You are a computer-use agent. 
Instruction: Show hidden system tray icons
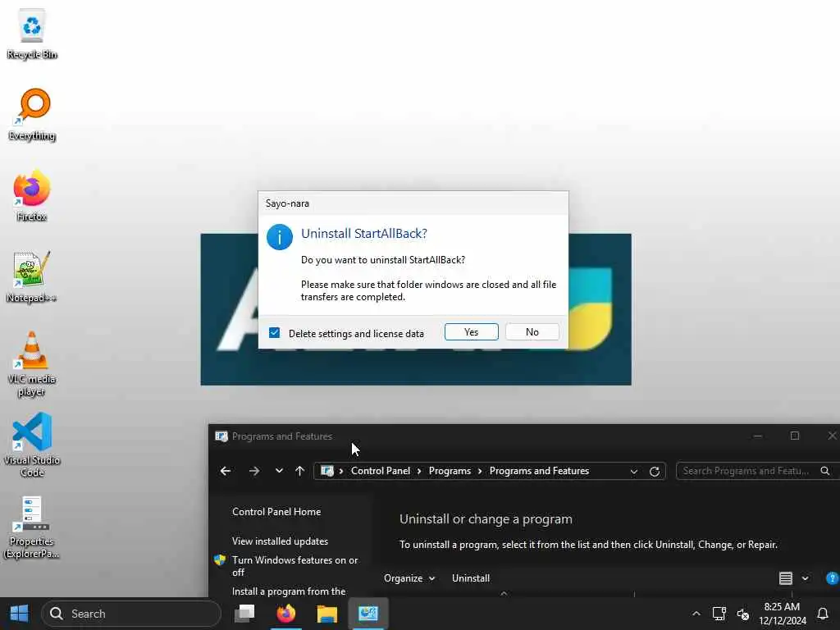(696, 614)
